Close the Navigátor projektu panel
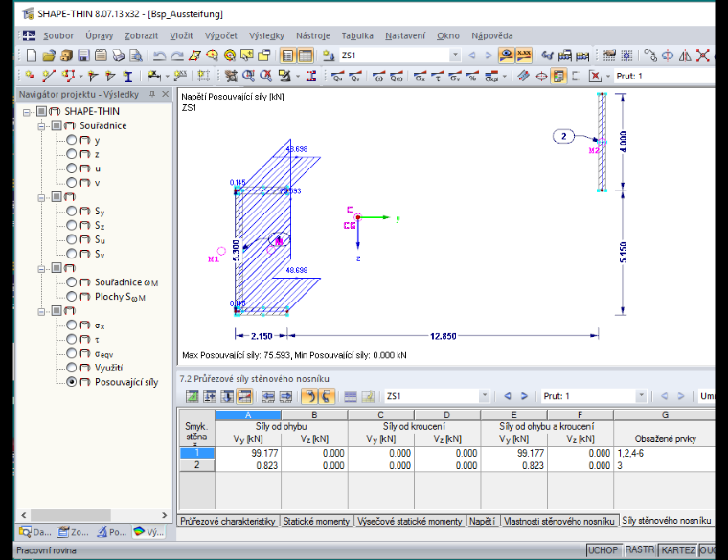 click(166, 94)
